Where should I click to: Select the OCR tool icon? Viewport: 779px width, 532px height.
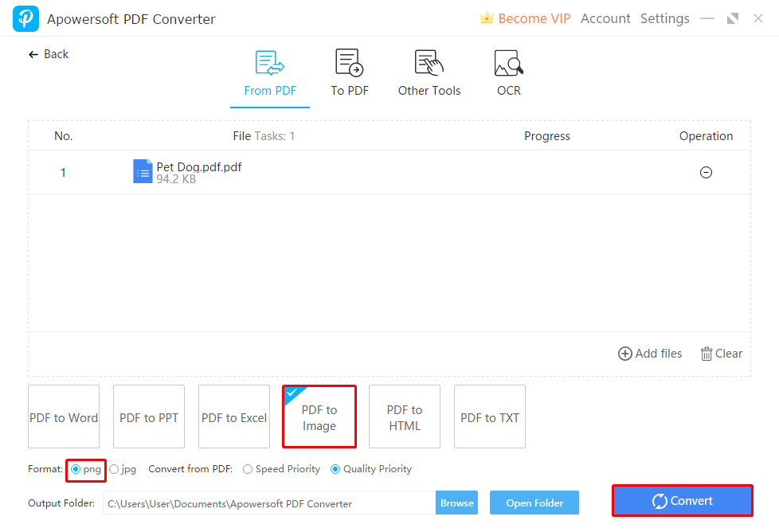[x=508, y=72]
